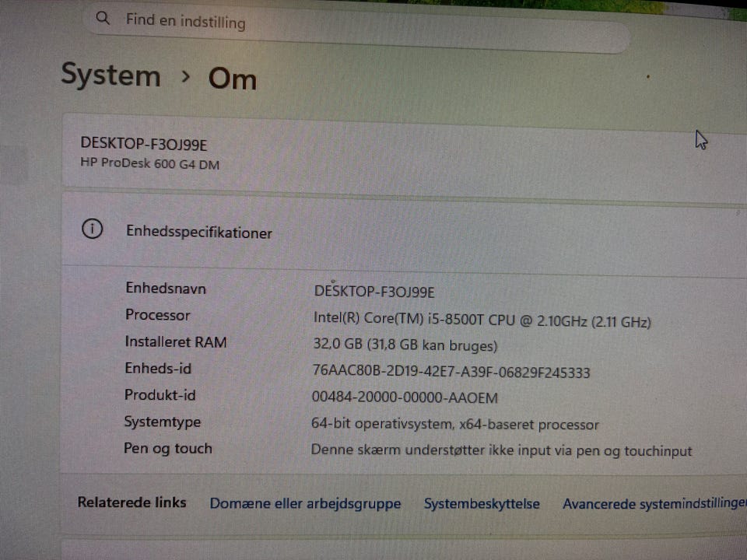Select 'Denne skærm understøtter ikke input' text
The image size is (747, 560).
pyautogui.click(x=501, y=450)
